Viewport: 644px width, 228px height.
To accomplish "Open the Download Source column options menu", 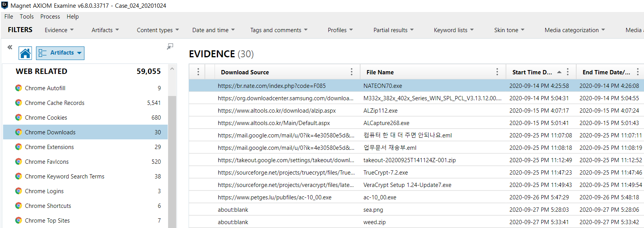I will pos(352,72).
